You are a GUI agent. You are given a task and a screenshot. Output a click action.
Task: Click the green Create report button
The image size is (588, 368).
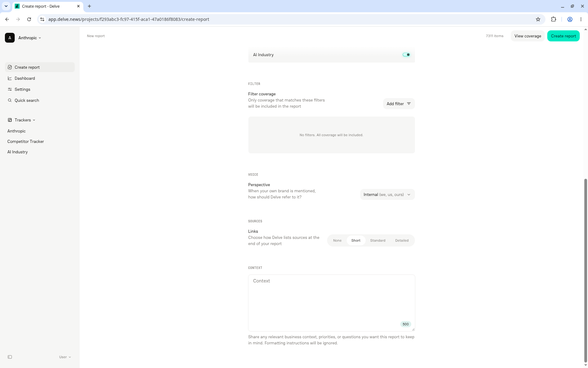click(563, 36)
